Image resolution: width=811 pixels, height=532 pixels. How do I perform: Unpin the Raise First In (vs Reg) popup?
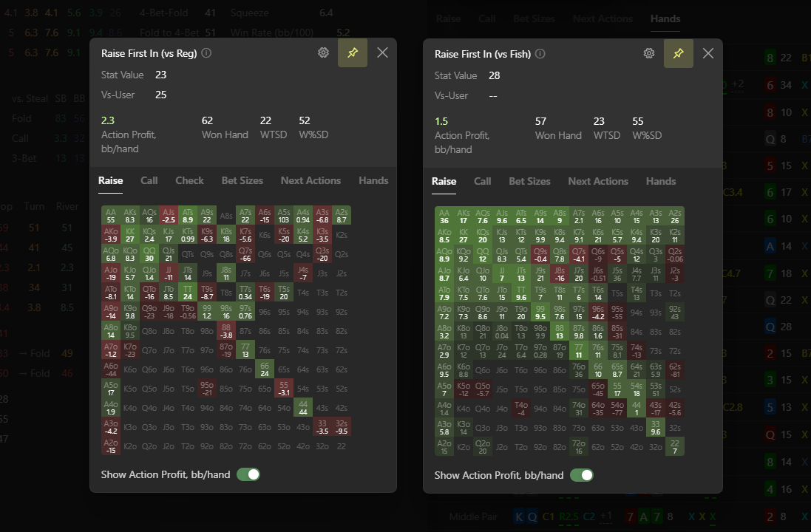pyautogui.click(x=352, y=52)
